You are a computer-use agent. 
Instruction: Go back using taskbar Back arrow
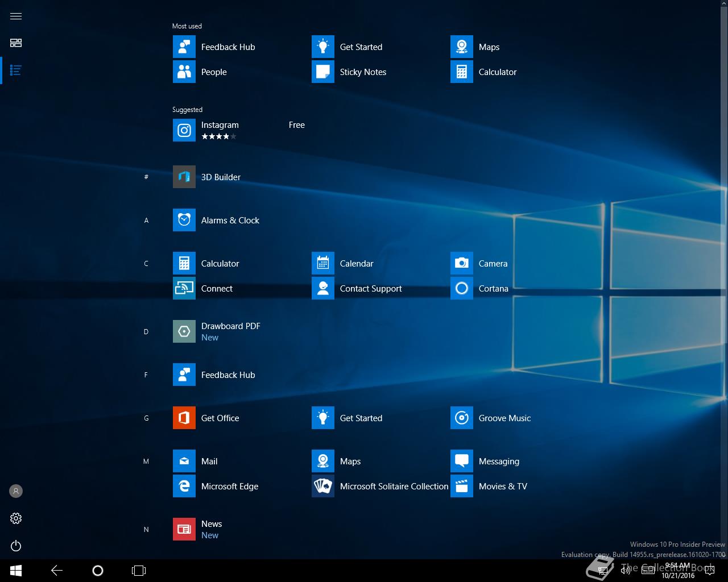[57, 571]
